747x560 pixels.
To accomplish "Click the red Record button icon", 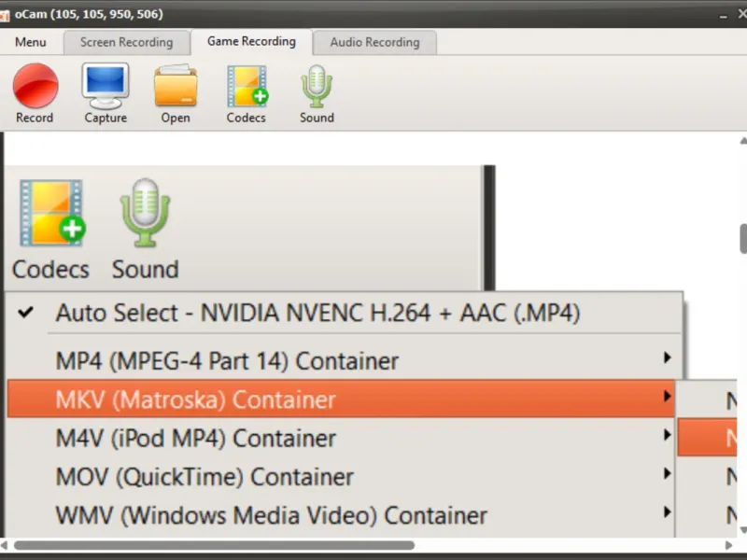I will (x=35, y=86).
